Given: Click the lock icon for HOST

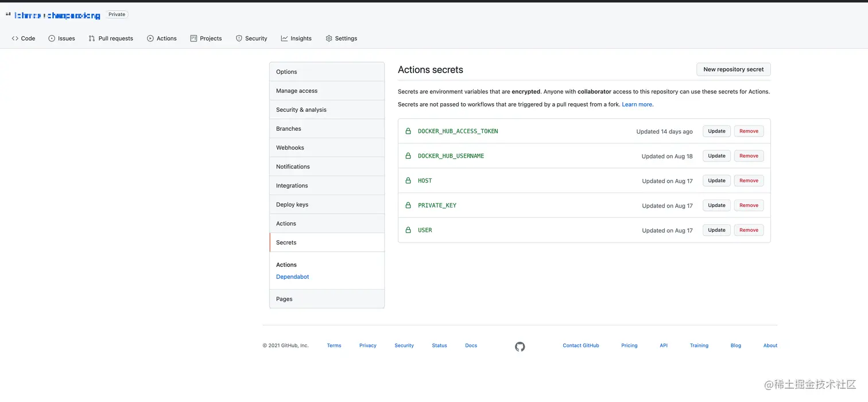Looking at the screenshot, I should click(408, 181).
